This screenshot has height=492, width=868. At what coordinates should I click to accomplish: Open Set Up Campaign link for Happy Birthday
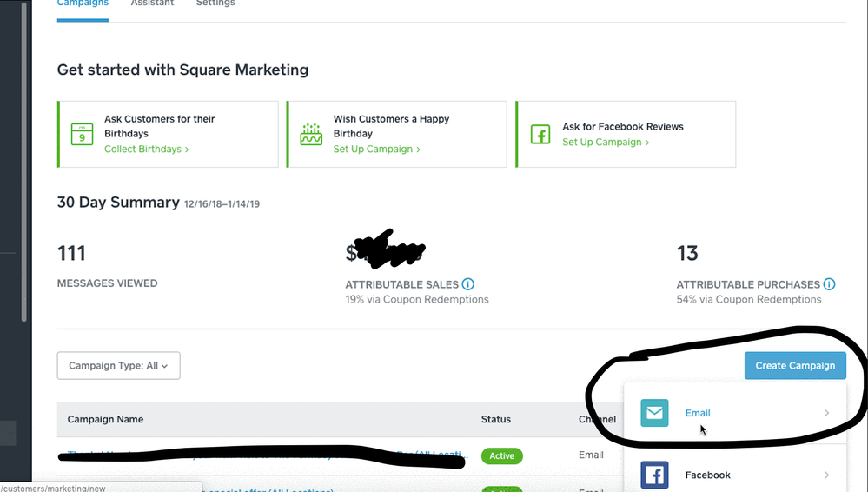376,150
